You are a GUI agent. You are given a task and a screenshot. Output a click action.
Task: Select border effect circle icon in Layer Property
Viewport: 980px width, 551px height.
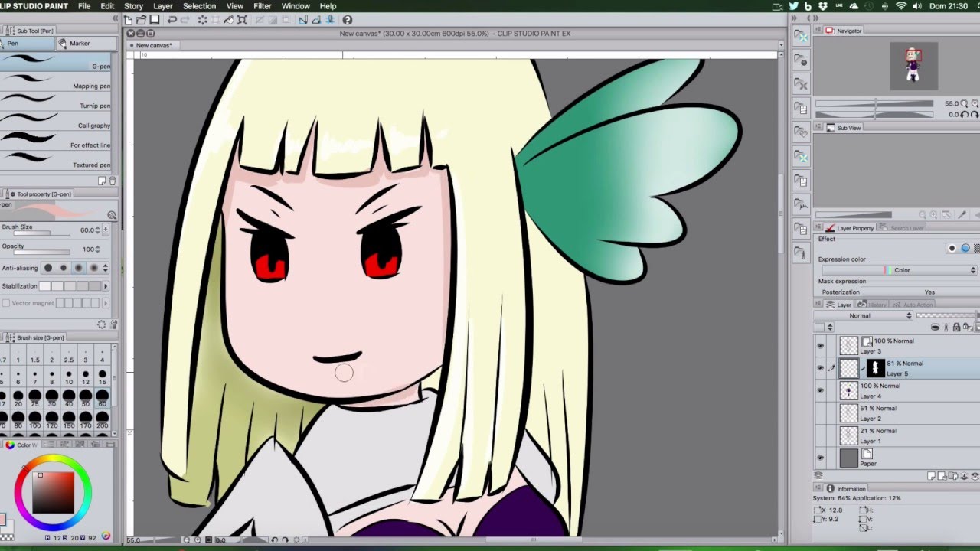(952, 248)
